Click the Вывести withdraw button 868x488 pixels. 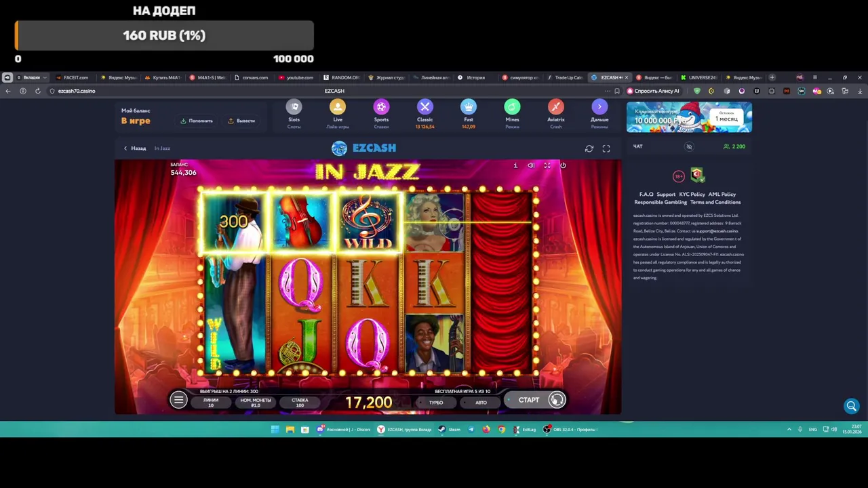point(241,121)
